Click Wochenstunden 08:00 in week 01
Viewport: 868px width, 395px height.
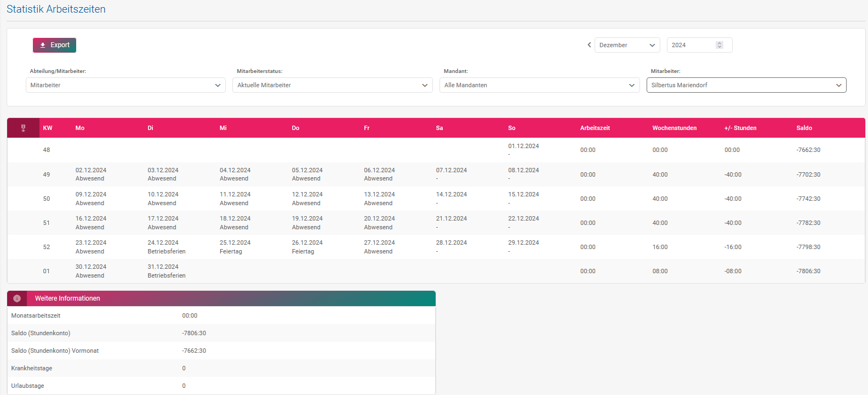pyautogui.click(x=660, y=271)
